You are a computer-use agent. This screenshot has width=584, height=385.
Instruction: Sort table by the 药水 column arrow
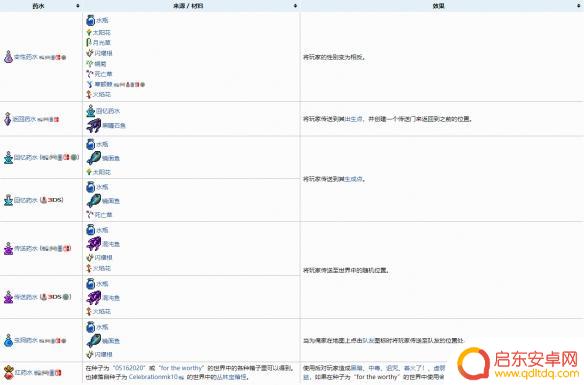(78, 6)
